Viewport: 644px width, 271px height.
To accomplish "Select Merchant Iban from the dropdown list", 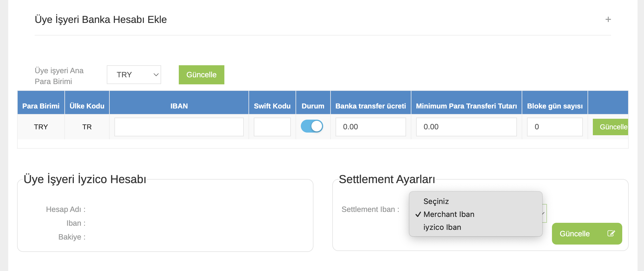I will [x=448, y=214].
